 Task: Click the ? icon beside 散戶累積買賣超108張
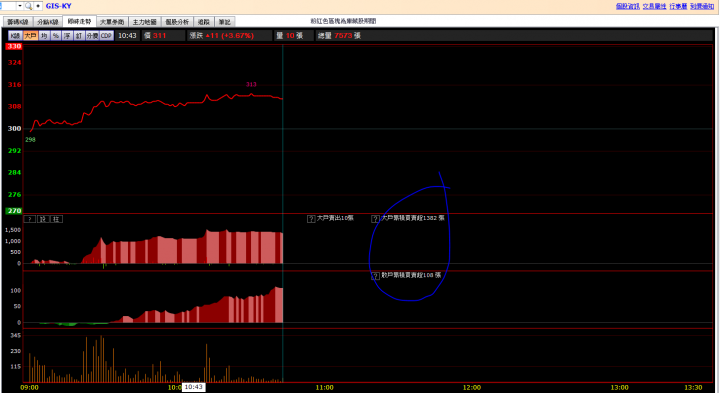[375, 276]
